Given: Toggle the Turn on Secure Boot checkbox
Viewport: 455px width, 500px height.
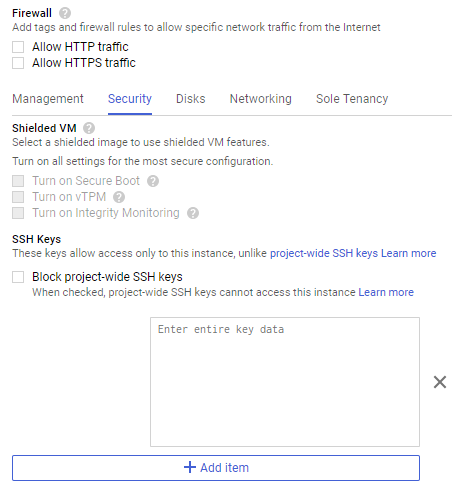Looking at the screenshot, I should 18,181.
